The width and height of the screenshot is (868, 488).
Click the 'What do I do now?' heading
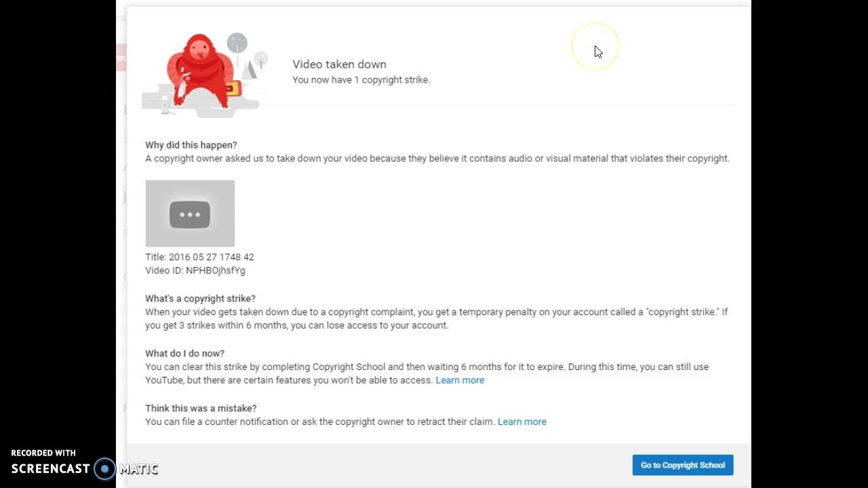184,353
